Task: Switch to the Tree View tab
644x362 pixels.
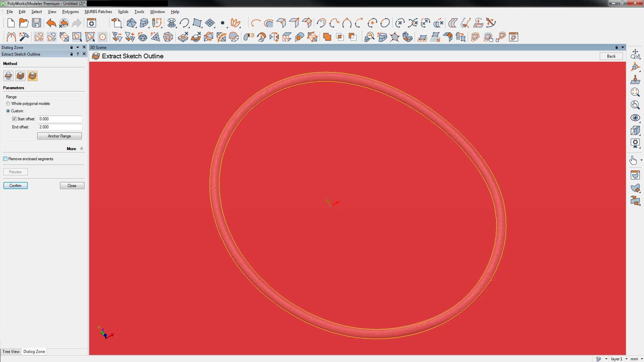Action: pos(11,352)
